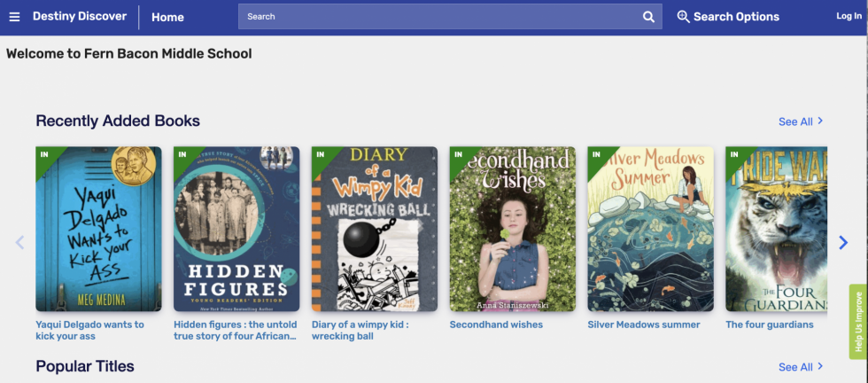Open the Home page link
This screenshot has height=383, width=868.
click(x=167, y=17)
